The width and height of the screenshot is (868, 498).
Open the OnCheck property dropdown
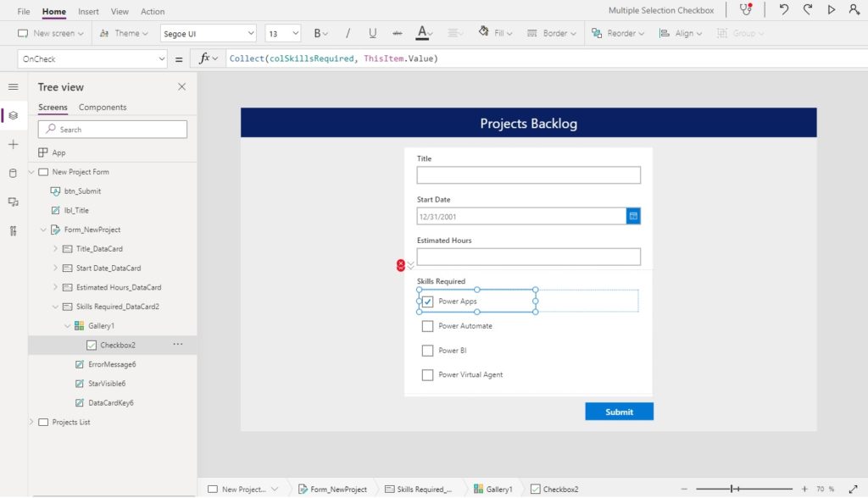[161, 59]
